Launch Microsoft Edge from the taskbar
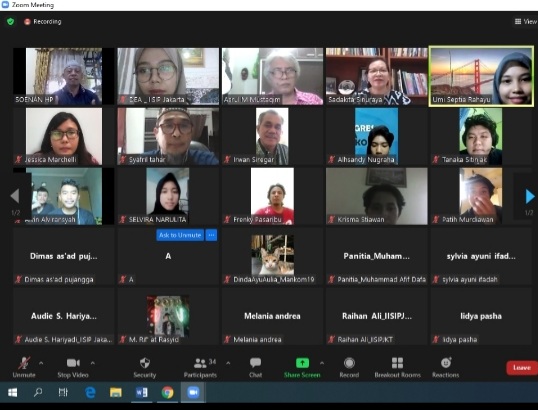 pyautogui.click(x=90, y=392)
